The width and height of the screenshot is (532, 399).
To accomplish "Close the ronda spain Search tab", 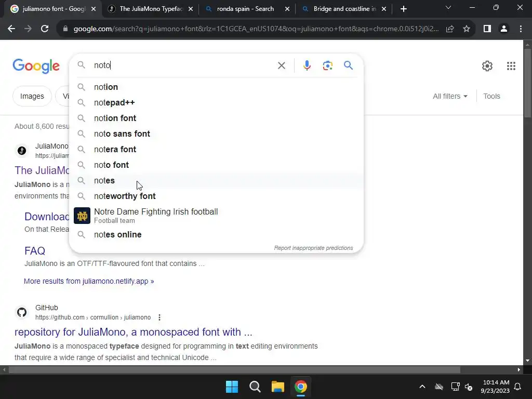I will click(x=287, y=9).
